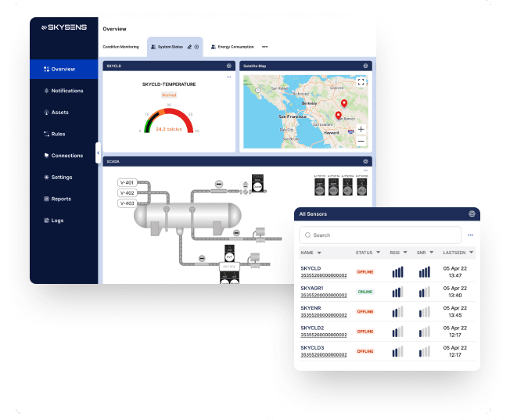
Task: Collapse the left sidebar with arrow handle
Action: 99,152
